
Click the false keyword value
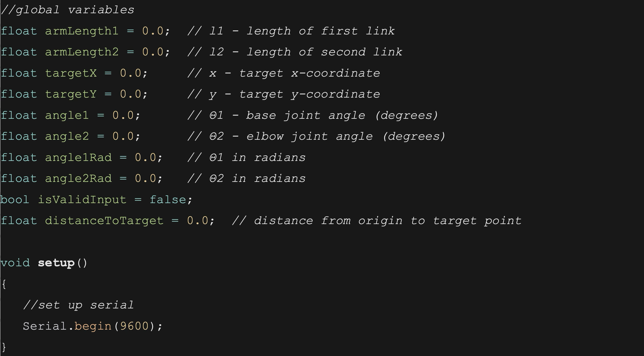click(x=168, y=200)
